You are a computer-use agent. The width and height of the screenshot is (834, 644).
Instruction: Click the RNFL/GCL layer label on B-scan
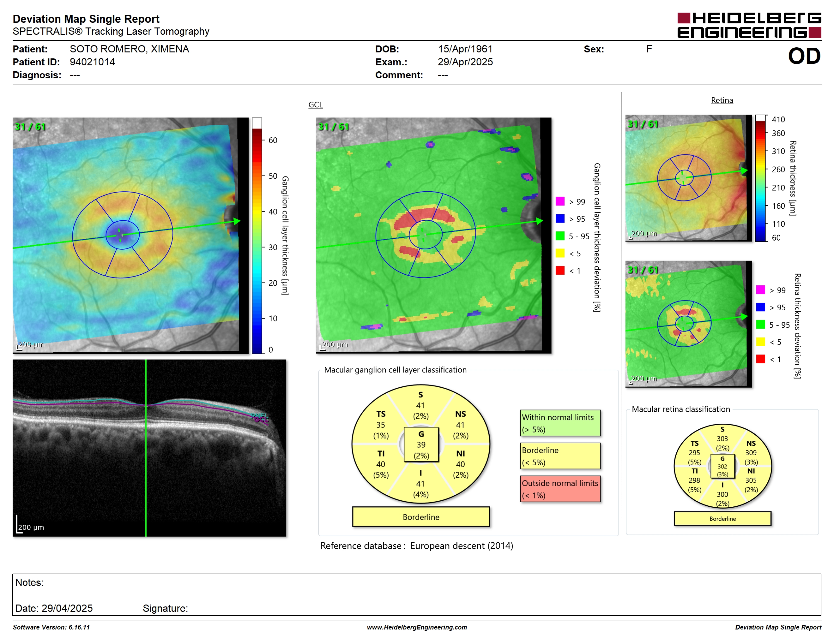[260, 418]
